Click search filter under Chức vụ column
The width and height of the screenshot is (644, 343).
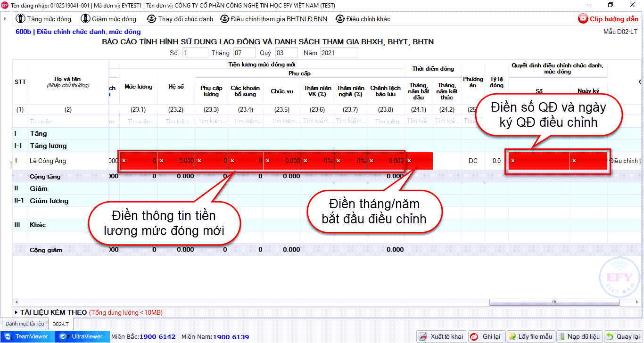282,122
